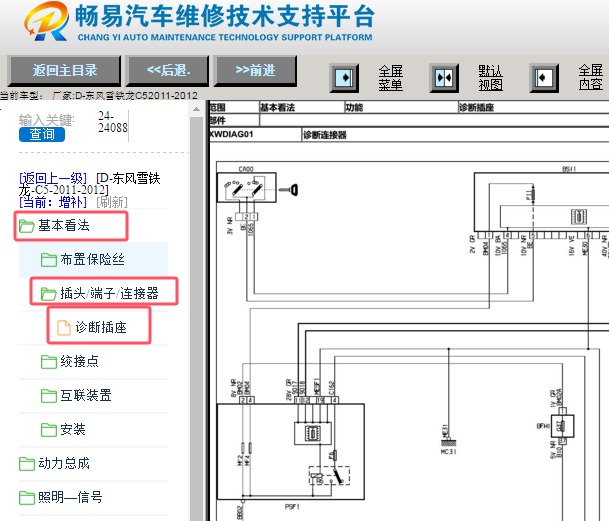Screen dimensions: 609x521
Task: Click the 动力总成 folder icon
Action: click(x=26, y=464)
